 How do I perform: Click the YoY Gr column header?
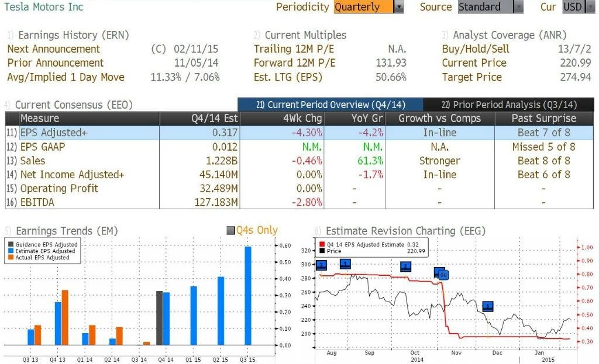354,118
